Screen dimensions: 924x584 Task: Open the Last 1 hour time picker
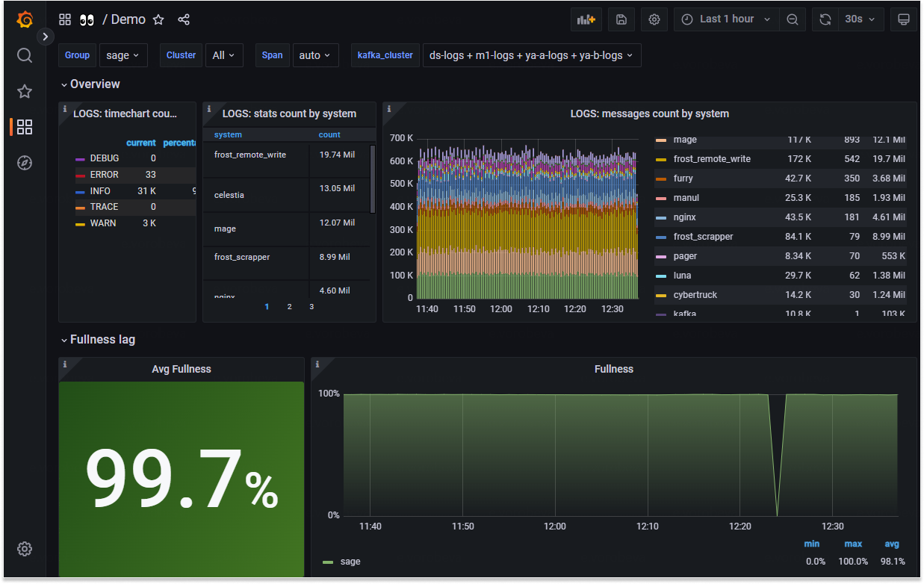tap(727, 19)
